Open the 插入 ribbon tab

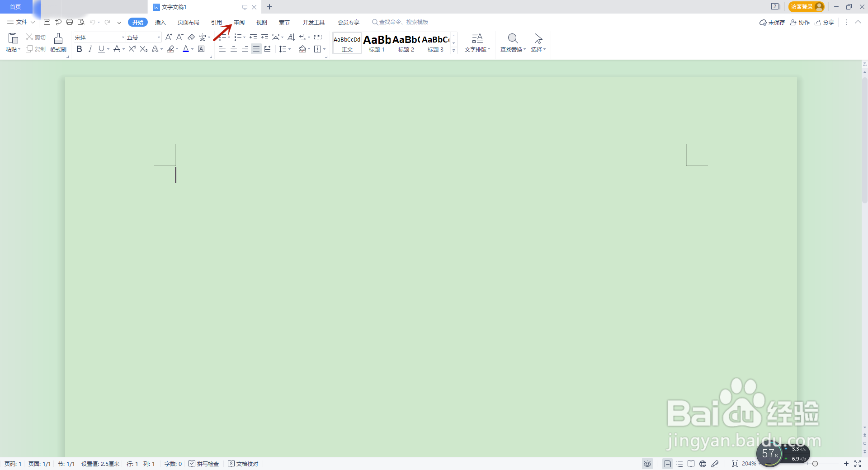tap(160, 22)
